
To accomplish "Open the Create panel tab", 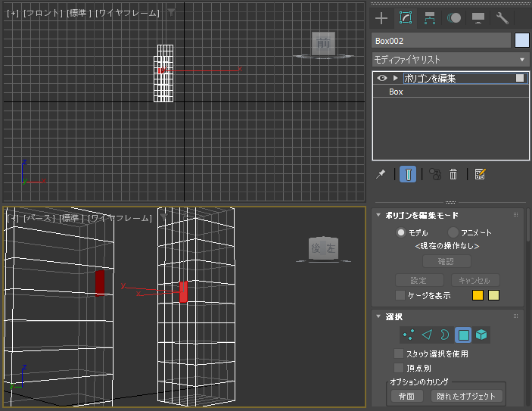I will click(381, 18).
